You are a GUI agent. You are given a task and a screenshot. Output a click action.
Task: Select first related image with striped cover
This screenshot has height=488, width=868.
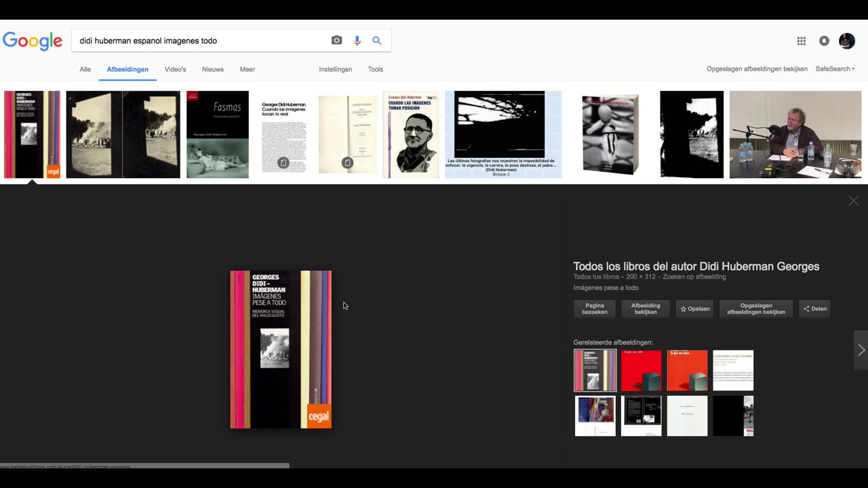pyautogui.click(x=595, y=371)
